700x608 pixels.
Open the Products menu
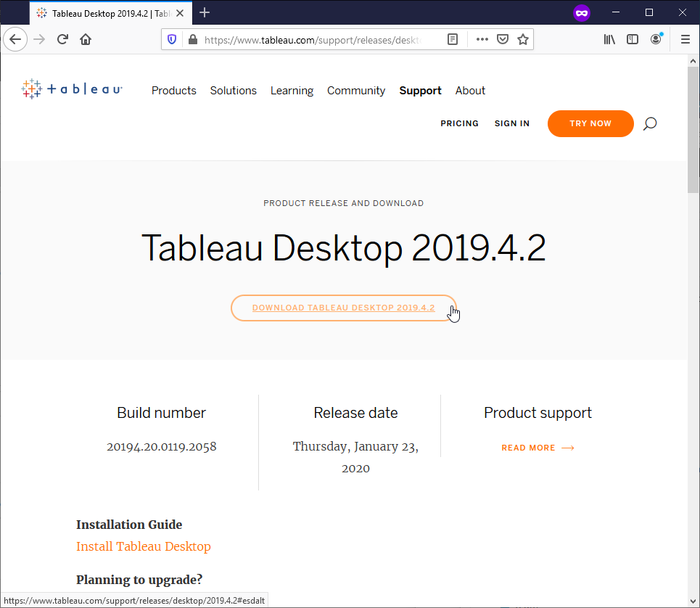173,91
